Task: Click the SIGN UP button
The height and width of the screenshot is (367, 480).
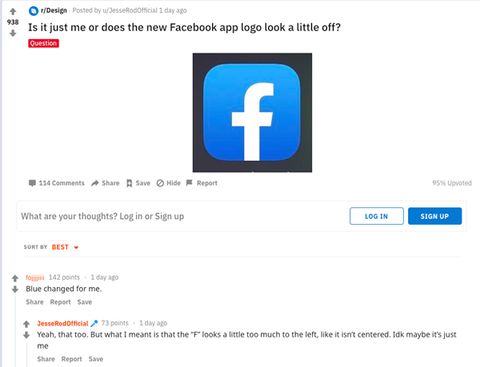Action: pos(435,216)
